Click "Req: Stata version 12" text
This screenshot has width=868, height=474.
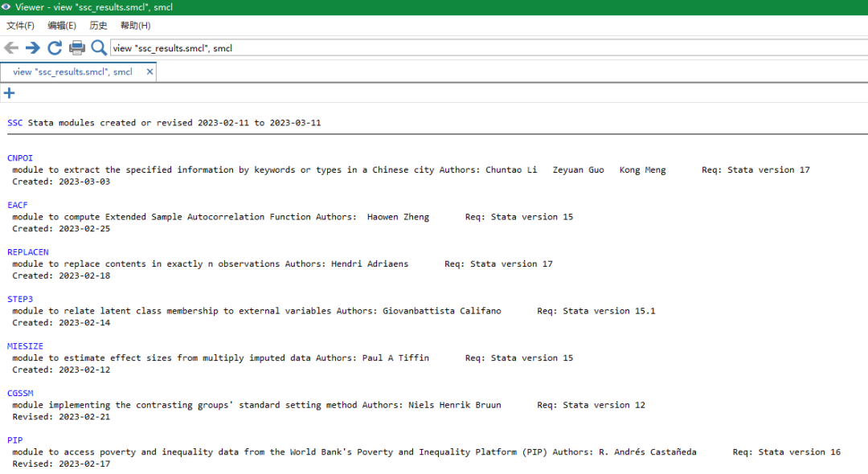592,405
